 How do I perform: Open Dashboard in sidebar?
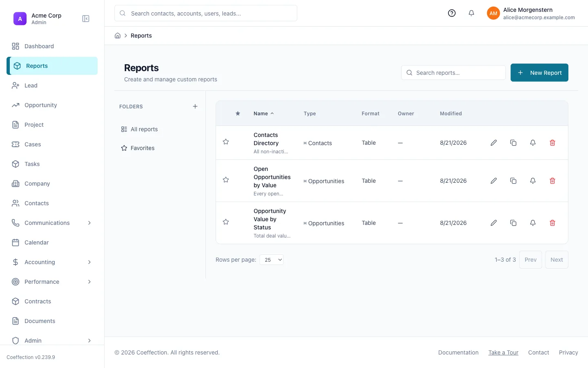click(x=52, y=46)
